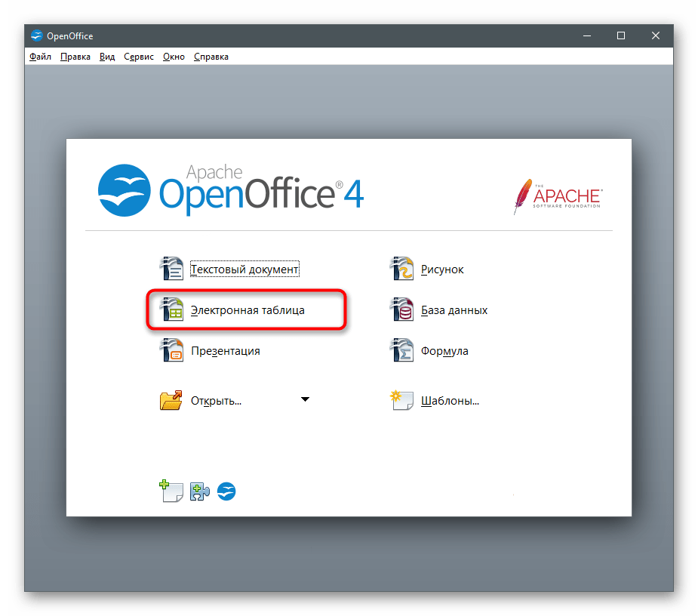
Task: Maximize the OpenOffice window
Action: click(x=621, y=35)
